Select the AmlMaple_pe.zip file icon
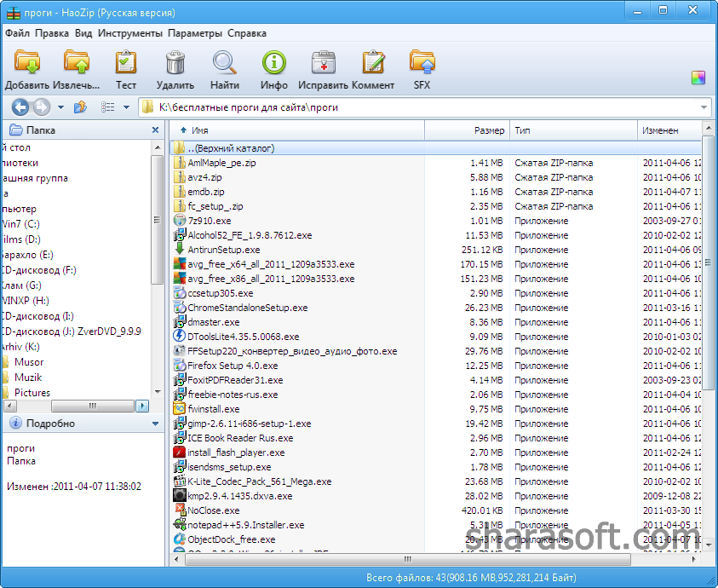 point(180,163)
